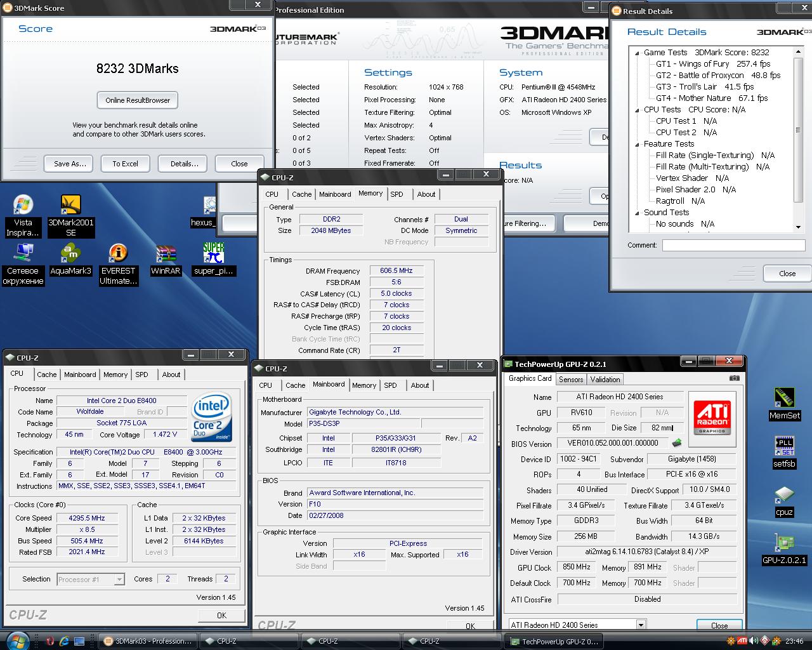The image size is (812, 650).
Task: Collapse the Game Tests tree node
Action: point(638,53)
